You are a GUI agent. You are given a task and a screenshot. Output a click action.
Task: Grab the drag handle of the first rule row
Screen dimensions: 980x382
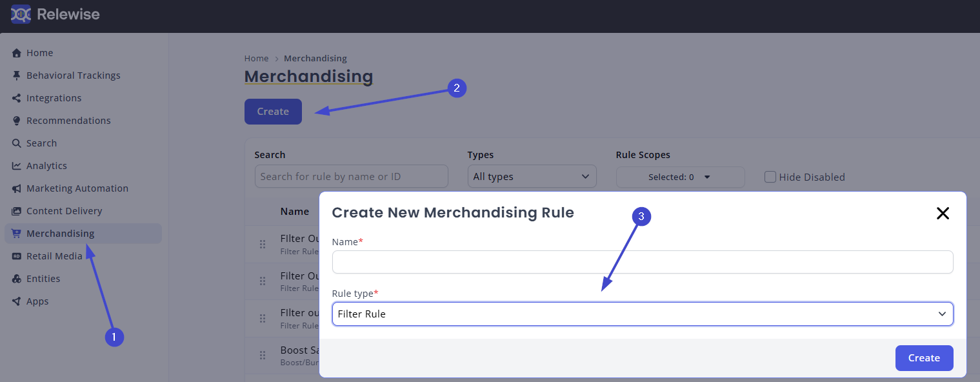(x=263, y=244)
